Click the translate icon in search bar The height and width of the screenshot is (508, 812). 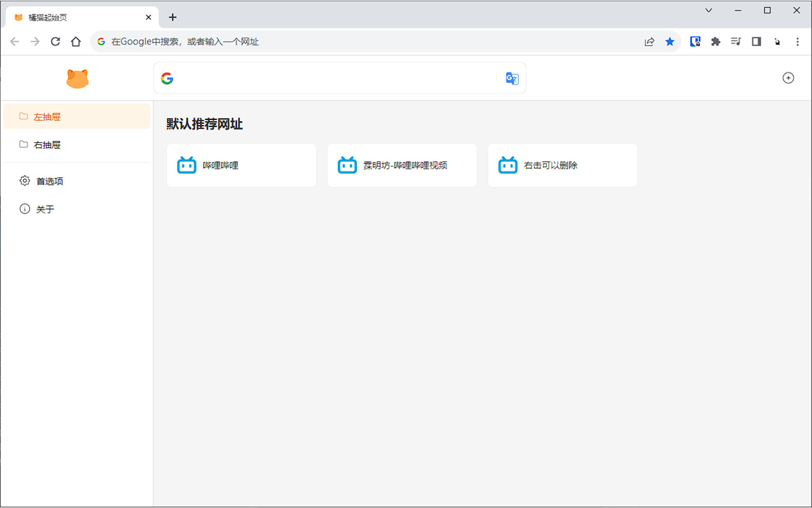[x=511, y=78]
